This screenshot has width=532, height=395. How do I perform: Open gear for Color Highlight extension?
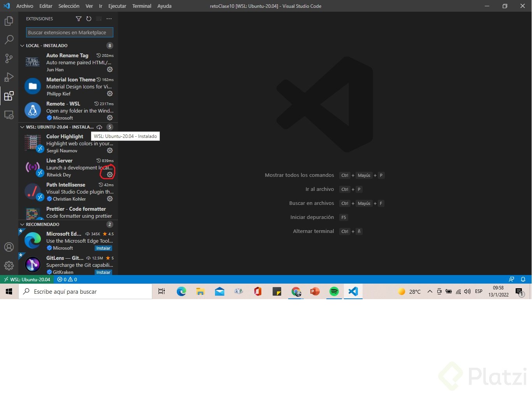(x=110, y=150)
